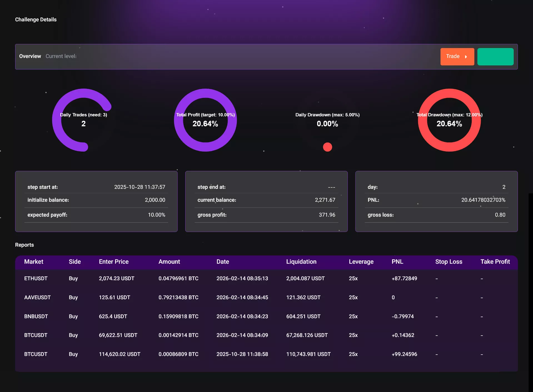Click the current balance value 2,271.67
Viewport: 533px width, 392px height.
tap(325, 200)
